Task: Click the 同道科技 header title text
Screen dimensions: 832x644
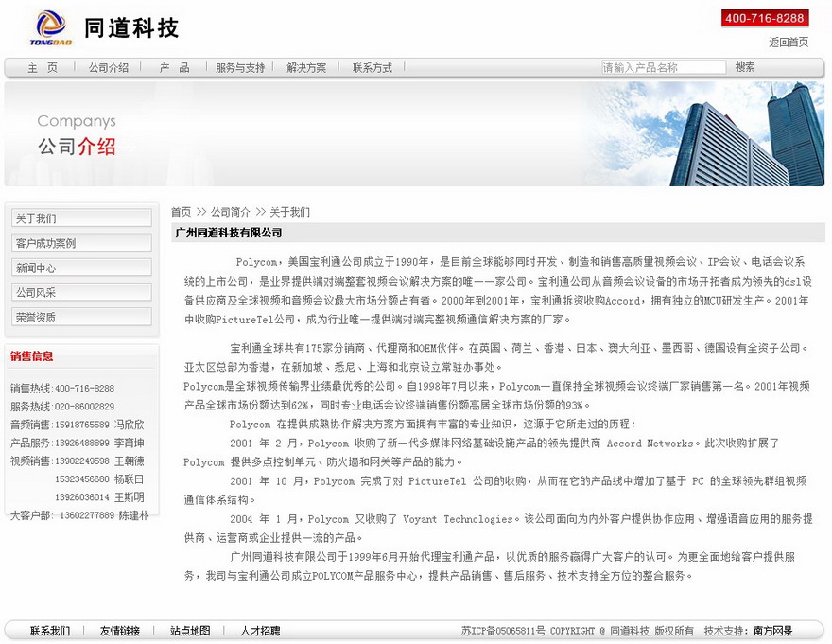Action: [131, 28]
